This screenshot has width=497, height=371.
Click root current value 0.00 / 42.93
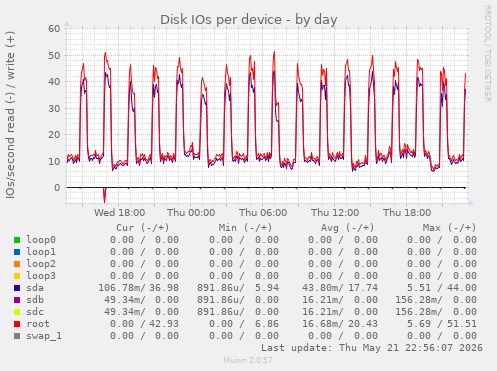click(144, 324)
